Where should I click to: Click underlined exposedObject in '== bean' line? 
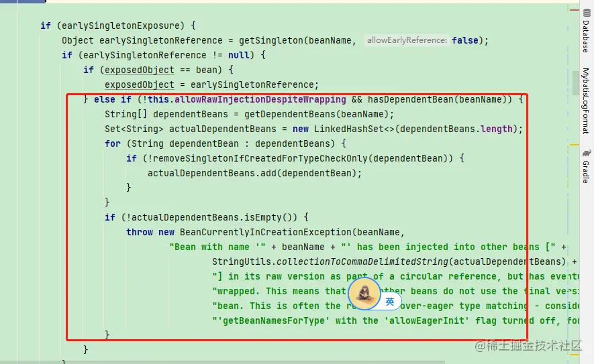[x=140, y=70]
